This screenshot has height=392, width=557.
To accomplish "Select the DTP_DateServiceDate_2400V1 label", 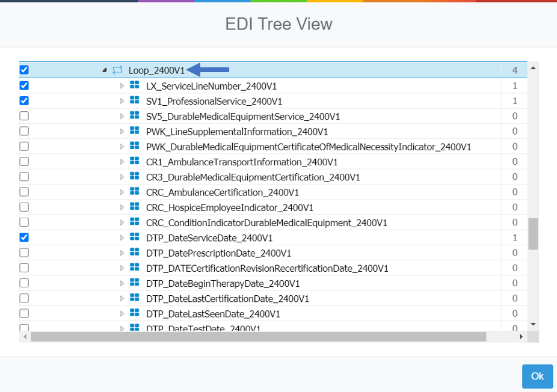I will [209, 238].
